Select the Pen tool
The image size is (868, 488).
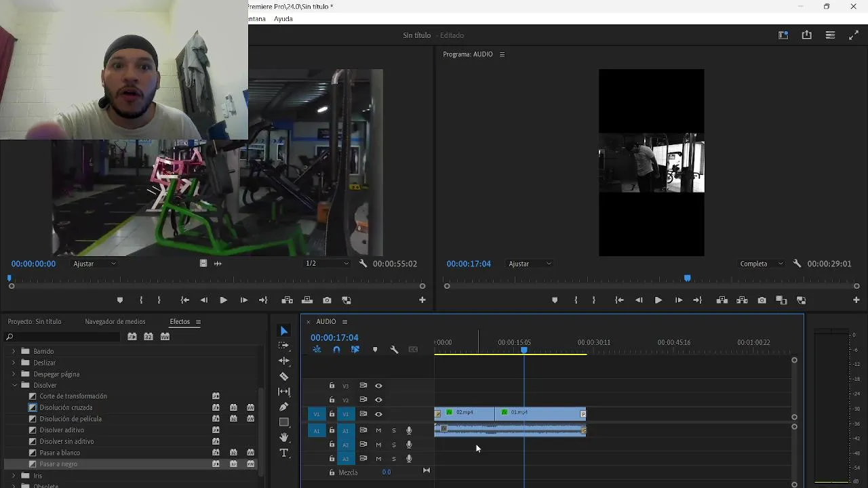pyautogui.click(x=284, y=407)
